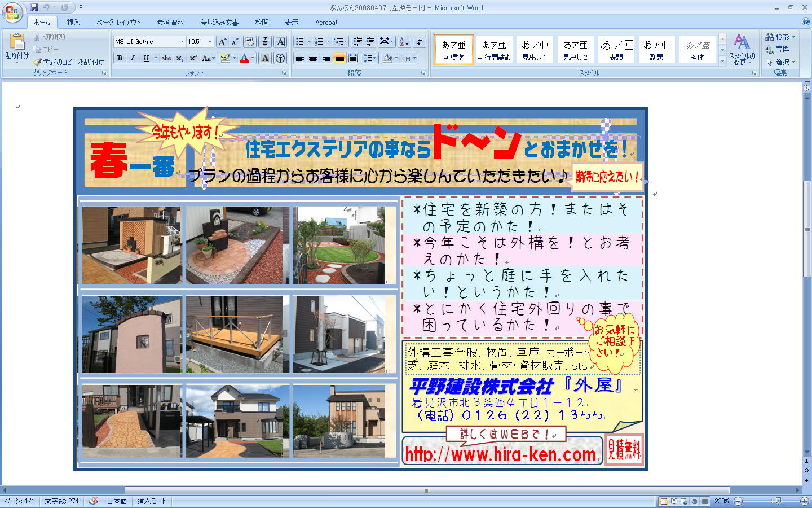Screen dimensions: 812x508
Task: Apply the red font color
Action: [x=244, y=58]
